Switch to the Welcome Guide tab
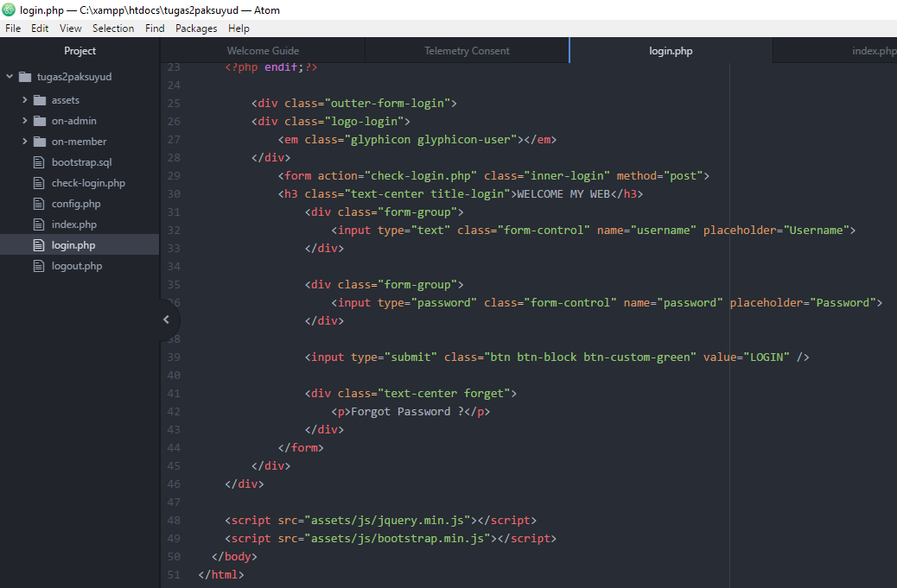Image resolution: width=897 pixels, height=588 pixels. 263,51
